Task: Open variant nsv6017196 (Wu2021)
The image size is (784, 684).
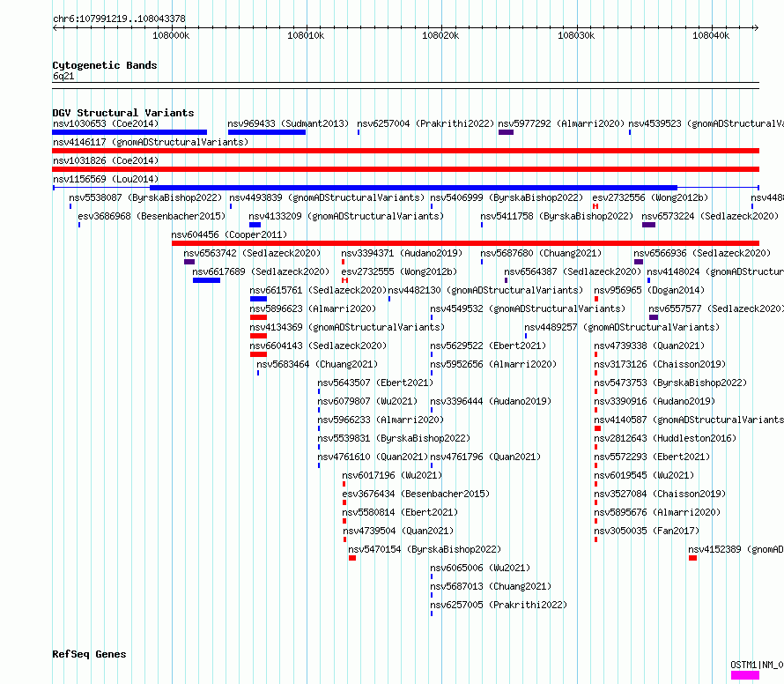Action: [x=392, y=475]
